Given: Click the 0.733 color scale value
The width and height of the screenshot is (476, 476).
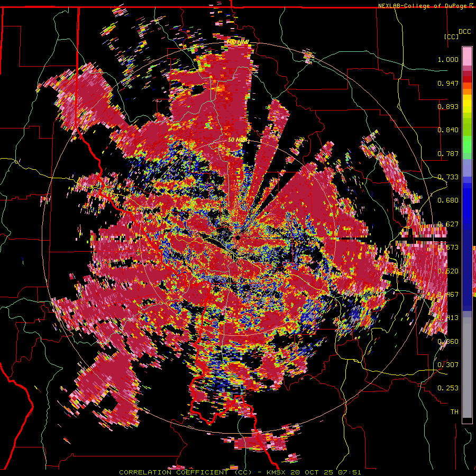Looking at the screenshot, I should click(x=448, y=177).
